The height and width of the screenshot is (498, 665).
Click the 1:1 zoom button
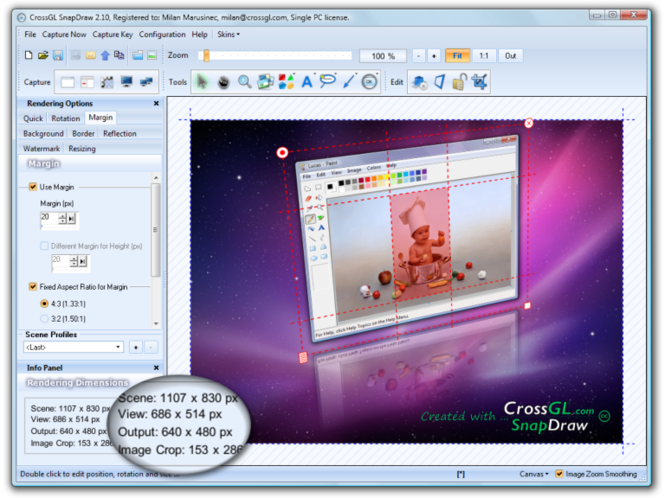484,56
